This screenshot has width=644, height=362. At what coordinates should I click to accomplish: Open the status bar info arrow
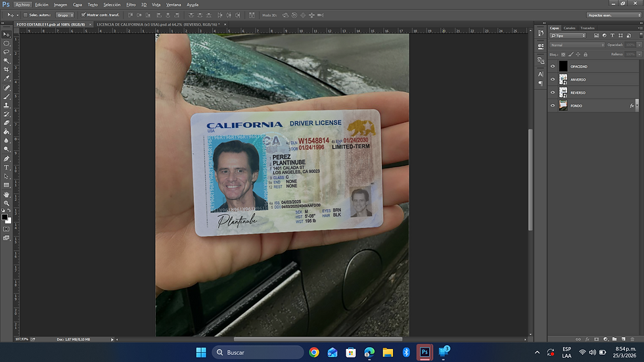pos(112,340)
